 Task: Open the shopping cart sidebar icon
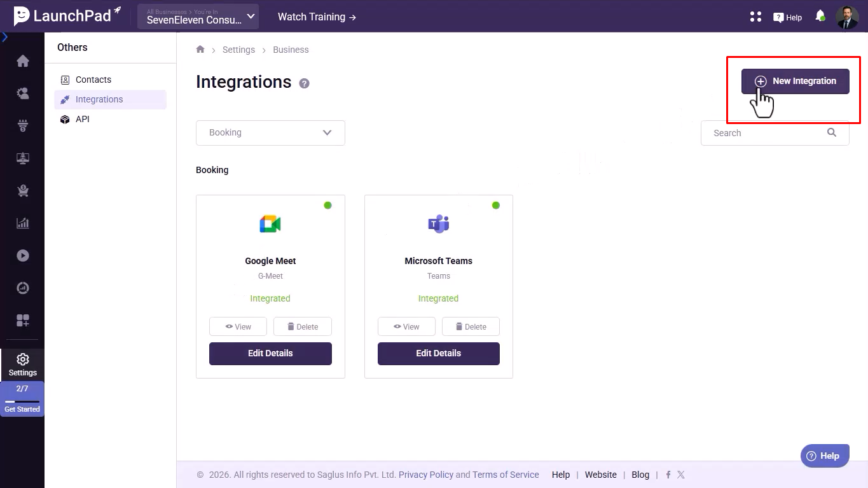[x=23, y=190]
